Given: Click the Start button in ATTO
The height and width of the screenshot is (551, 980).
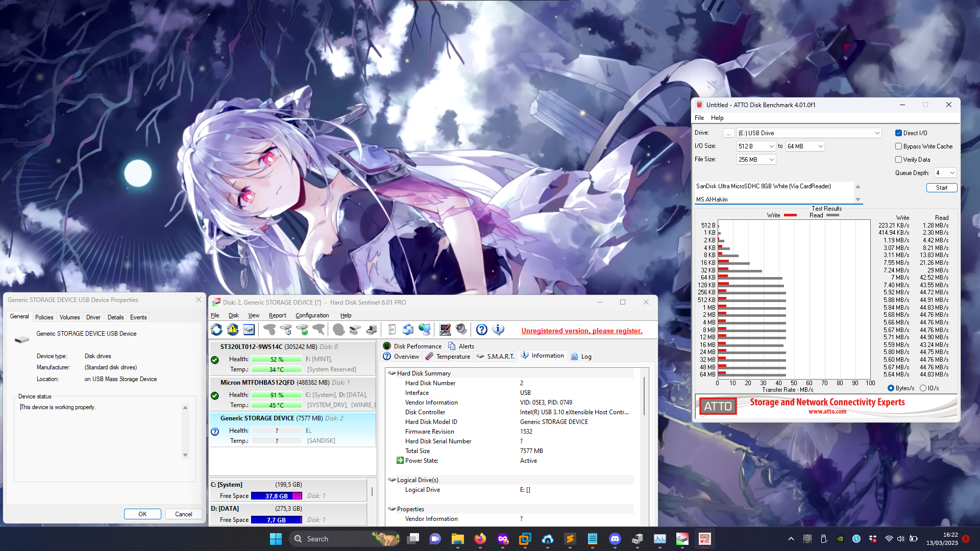Looking at the screenshot, I should pyautogui.click(x=942, y=188).
